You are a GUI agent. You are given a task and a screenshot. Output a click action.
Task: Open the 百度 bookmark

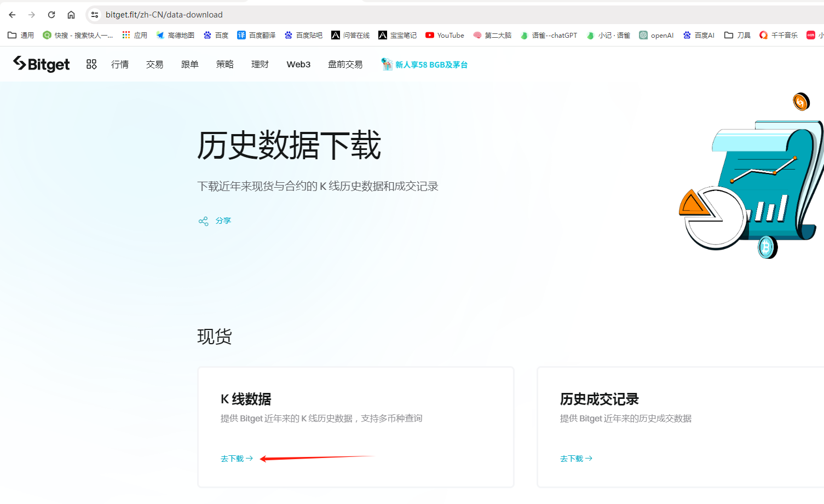pyautogui.click(x=216, y=35)
